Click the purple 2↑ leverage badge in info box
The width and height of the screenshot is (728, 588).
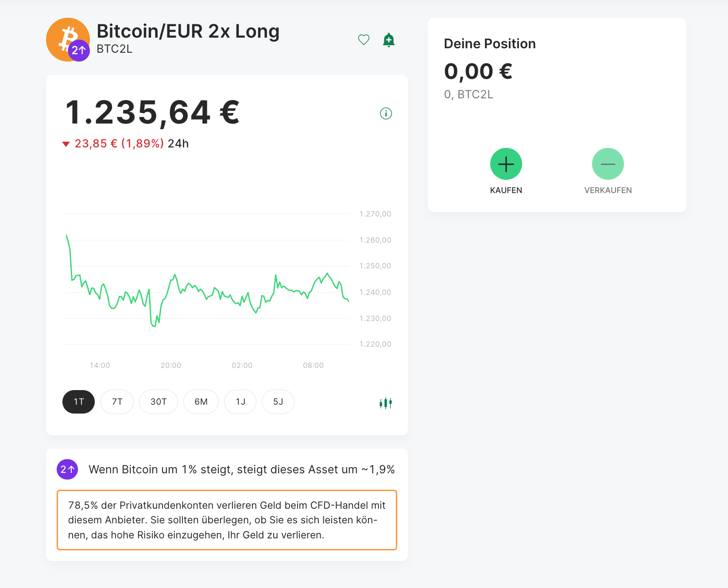(x=67, y=469)
